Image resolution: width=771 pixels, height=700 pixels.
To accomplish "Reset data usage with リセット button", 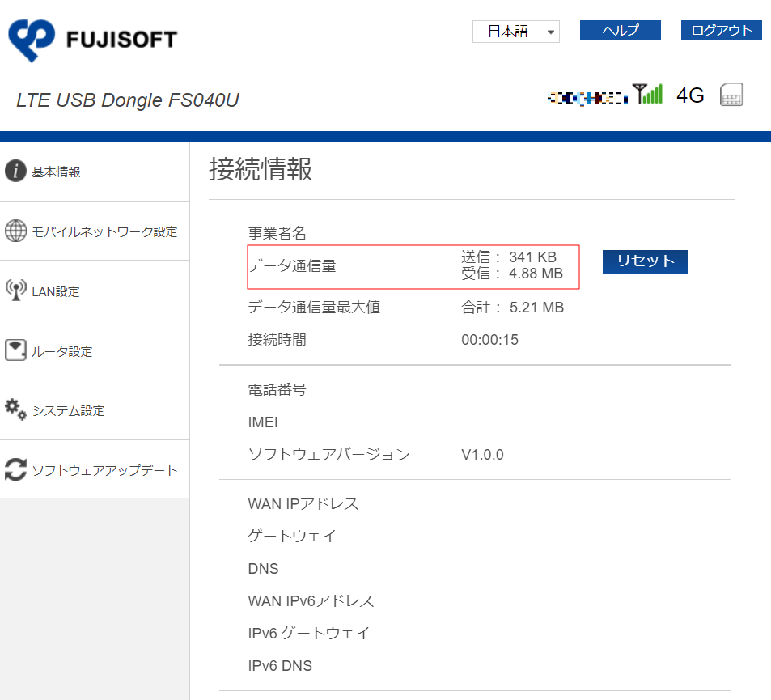I will pos(645,261).
